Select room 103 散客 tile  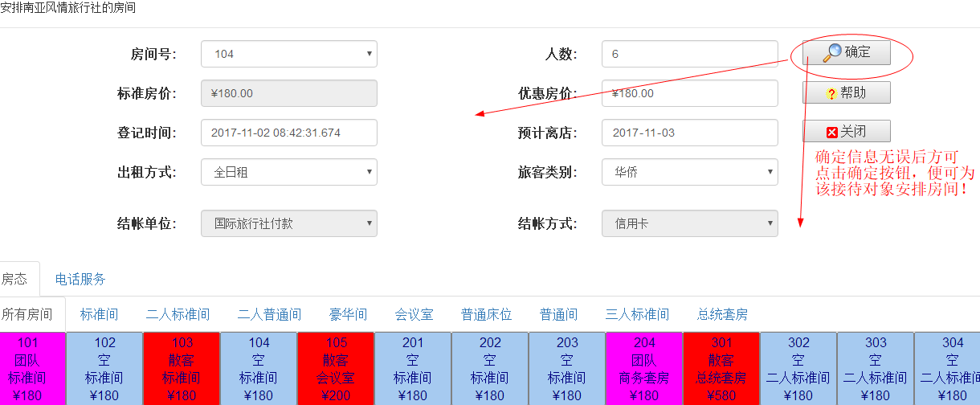(x=182, y=369)
